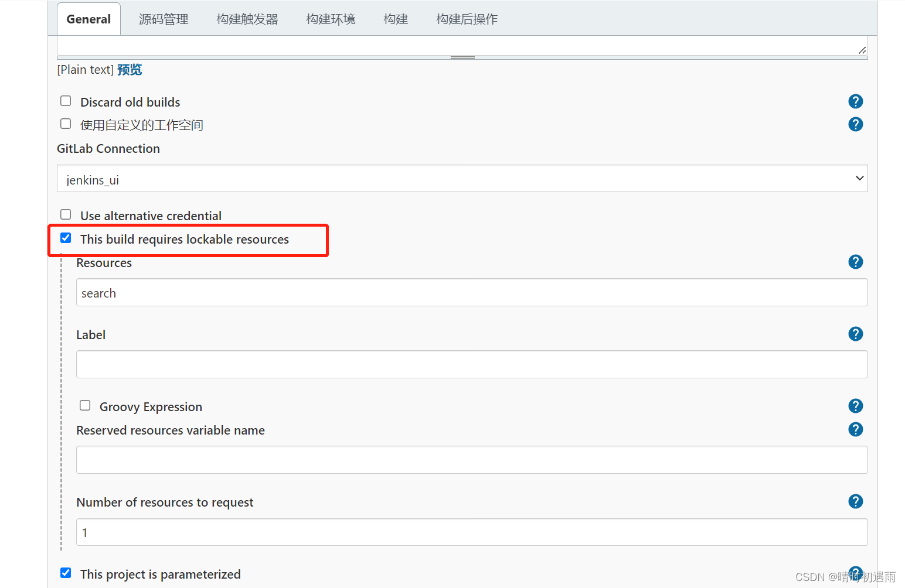Image resolution: width=905 pixels, height=588 pixels.
Task: Enable 使用自定义的工作空间 checkbox
Action: [66, 124]
